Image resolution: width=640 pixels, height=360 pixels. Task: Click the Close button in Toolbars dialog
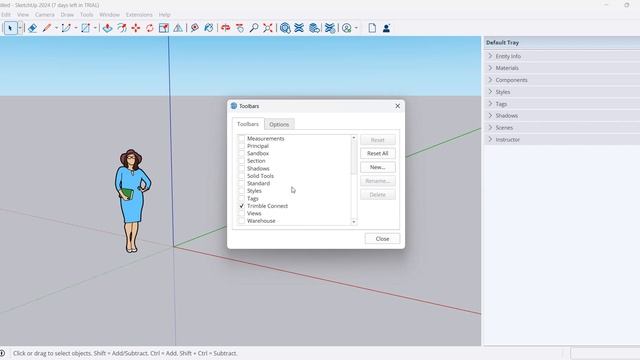pos(382,239)
